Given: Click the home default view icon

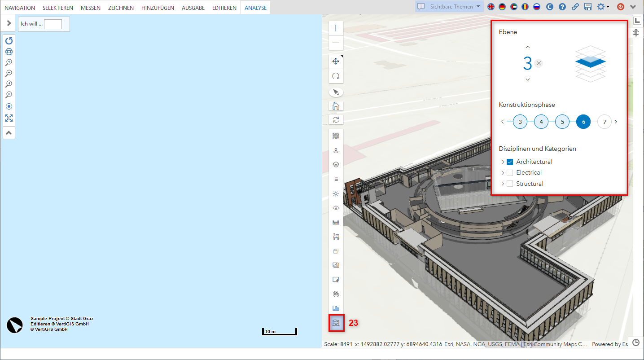Looking at the screenshot, I should point(336,106).
